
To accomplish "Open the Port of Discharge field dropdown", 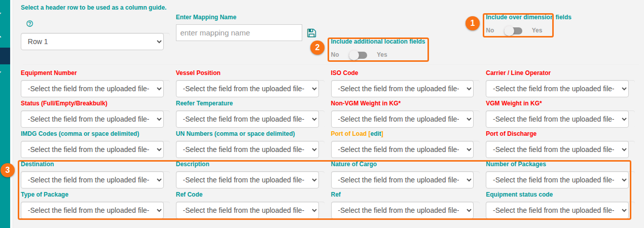I will [x=557, y=149].
